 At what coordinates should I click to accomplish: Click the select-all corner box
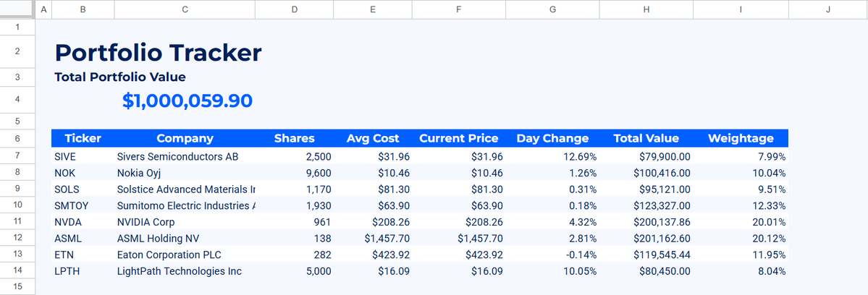[17, 9]
